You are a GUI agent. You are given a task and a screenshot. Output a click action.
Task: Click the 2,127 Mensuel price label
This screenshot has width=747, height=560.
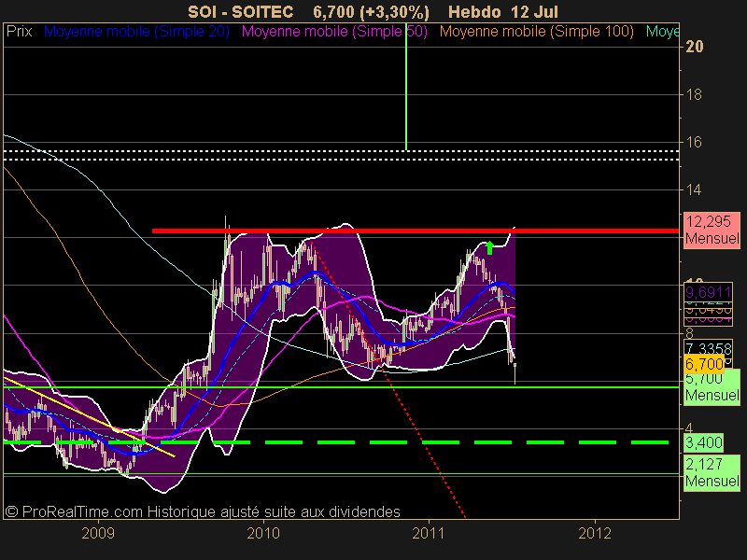pos(712,472)
